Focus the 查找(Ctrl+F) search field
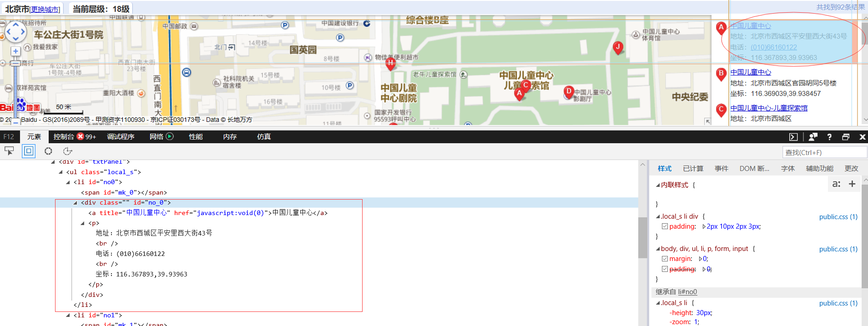The width and height of the screenshot is (868, 326). tap(824, 152)
